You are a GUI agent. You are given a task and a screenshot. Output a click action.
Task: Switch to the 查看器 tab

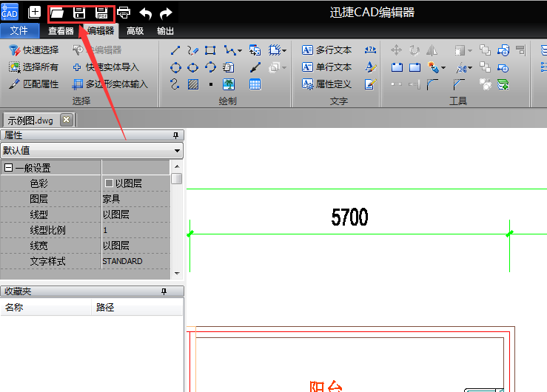point(61,31)
